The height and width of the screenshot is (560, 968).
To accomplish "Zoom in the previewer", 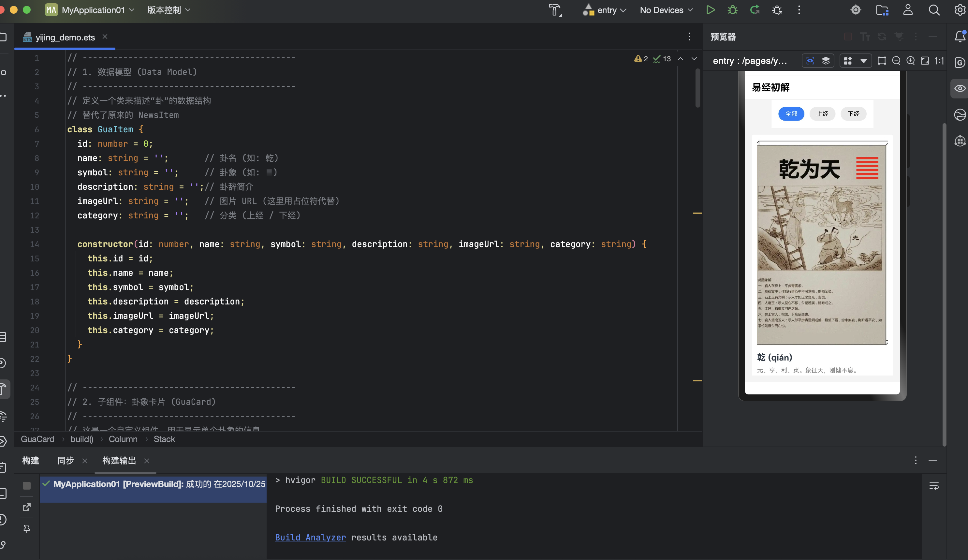I will (910, 61).
